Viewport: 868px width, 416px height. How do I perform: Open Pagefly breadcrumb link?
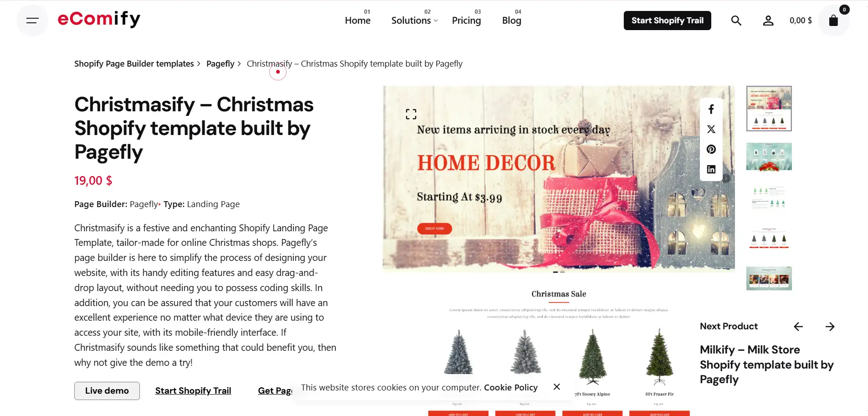[x=221, y=64]
